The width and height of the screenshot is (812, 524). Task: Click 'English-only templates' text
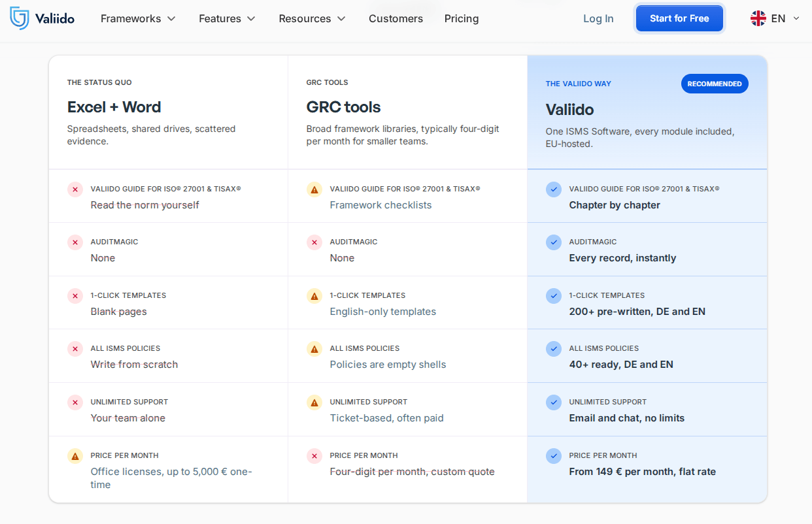point(383,312)
